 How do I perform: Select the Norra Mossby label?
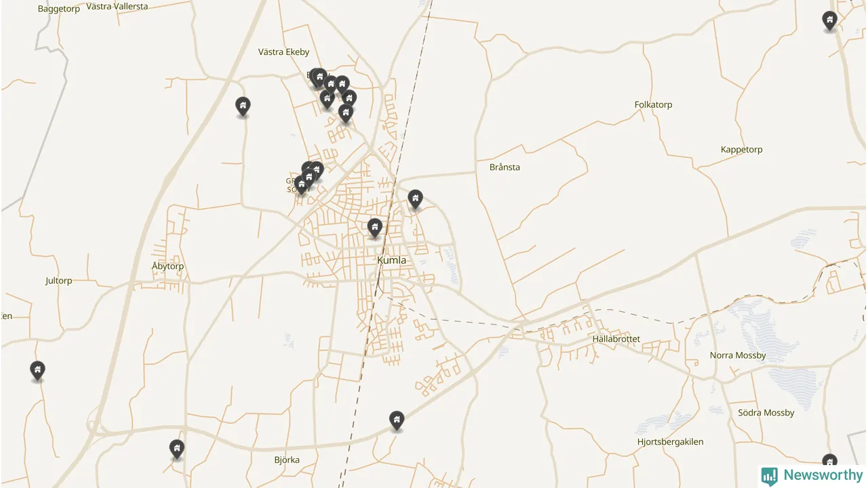[x=738, y=355]
